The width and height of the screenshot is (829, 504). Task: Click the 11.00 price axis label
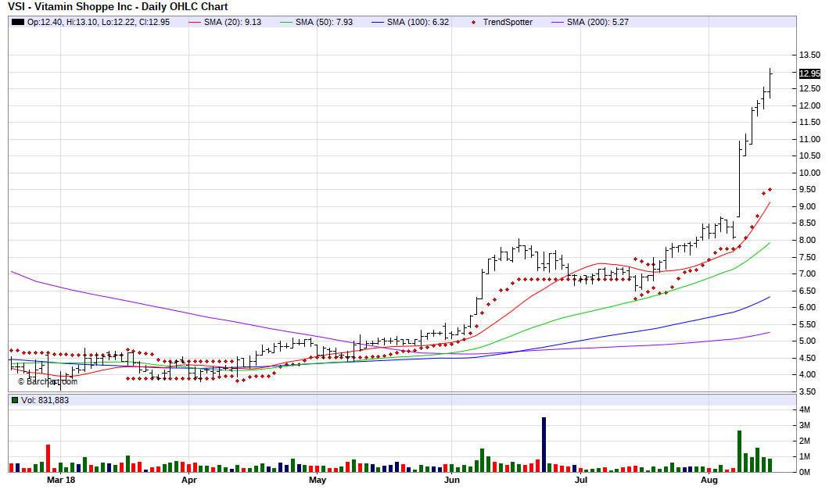810,139
